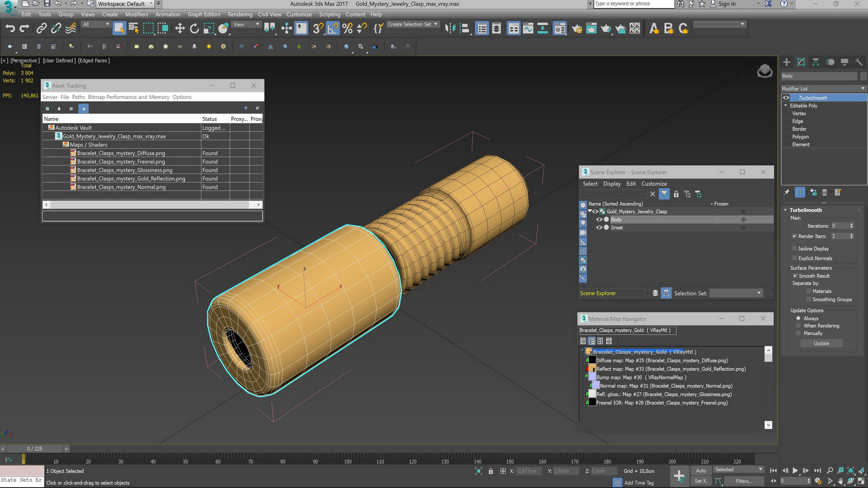The height and width of the screenshot is (488, 868).
Task: Choose the Select and Move tool
Action: pyautogui.click(x=180, y=28)
